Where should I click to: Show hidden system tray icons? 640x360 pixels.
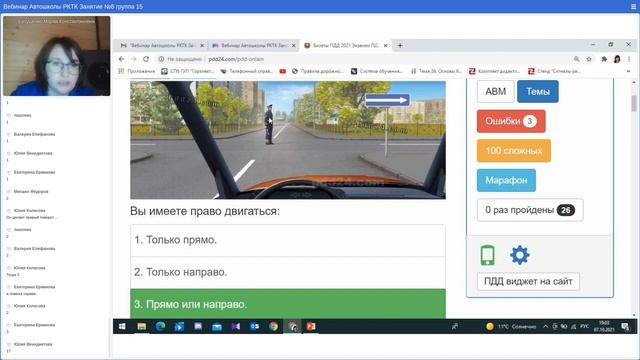coord(545,327)
